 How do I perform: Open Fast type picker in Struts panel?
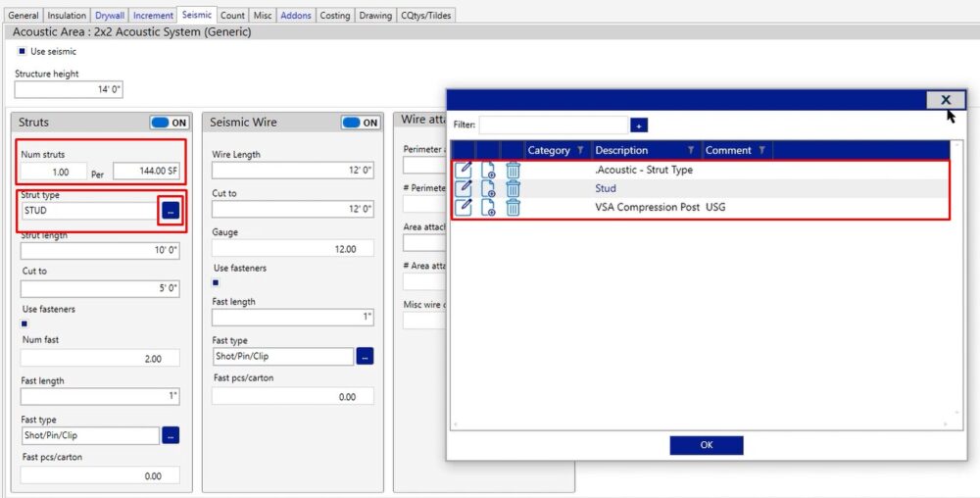pyautogui.click(x=171, y=435)
